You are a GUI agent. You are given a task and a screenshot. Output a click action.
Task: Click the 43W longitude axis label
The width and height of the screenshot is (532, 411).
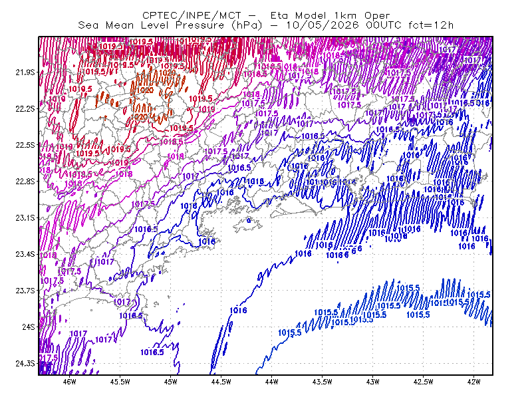[x=373, y=382]
